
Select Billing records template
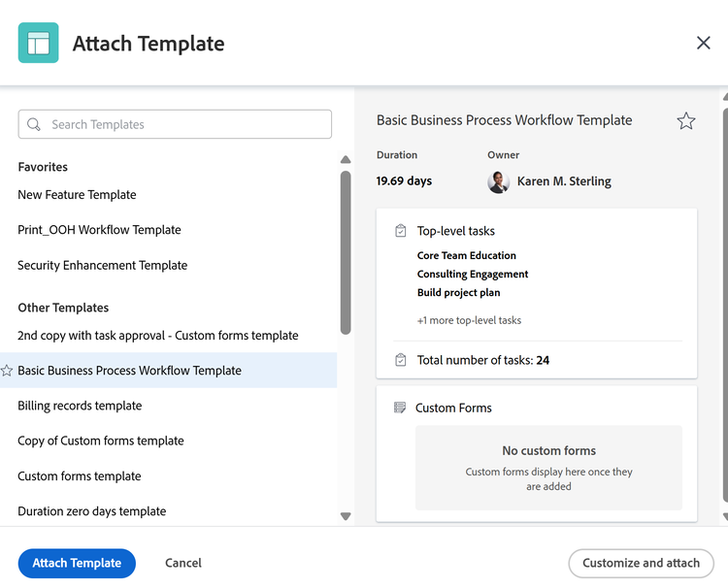(x=80, y=406)
